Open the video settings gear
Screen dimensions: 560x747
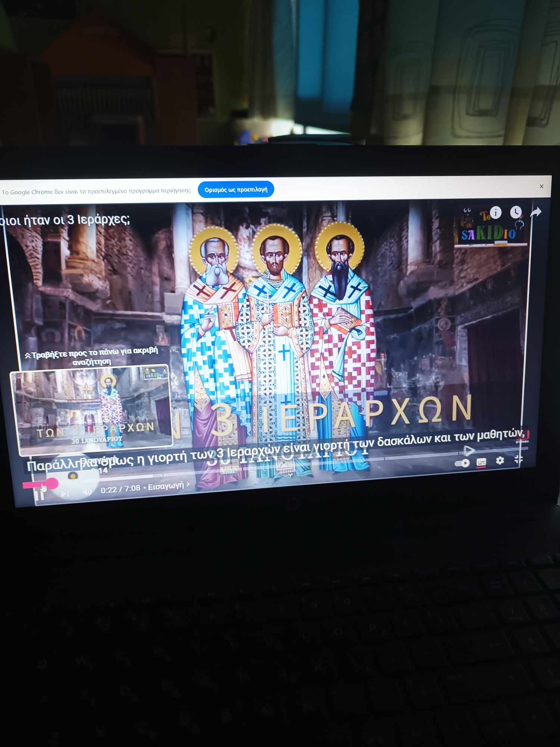500,461
